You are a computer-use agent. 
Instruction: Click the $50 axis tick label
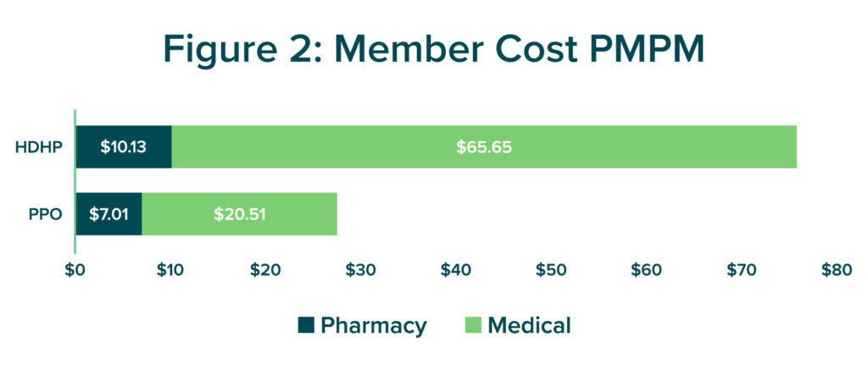tap(550, 270)
